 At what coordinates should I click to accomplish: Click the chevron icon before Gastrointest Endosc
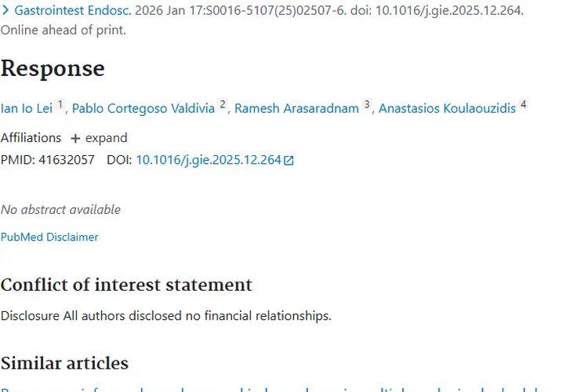click(5, 11)
